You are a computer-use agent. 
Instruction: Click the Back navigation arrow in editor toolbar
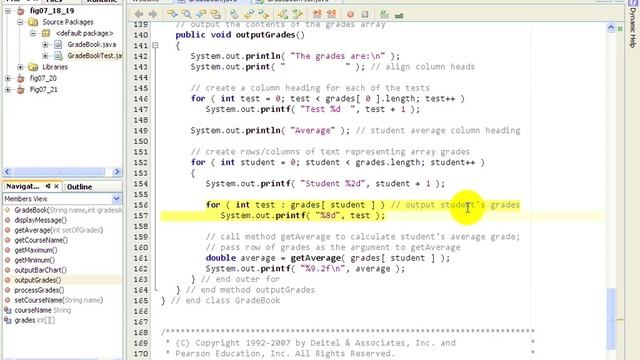(x=139, y=14)
